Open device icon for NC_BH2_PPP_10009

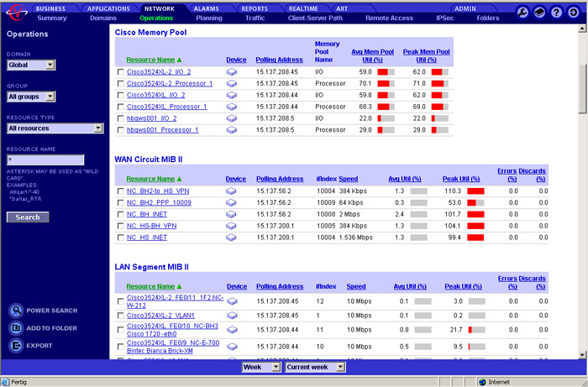231,202
